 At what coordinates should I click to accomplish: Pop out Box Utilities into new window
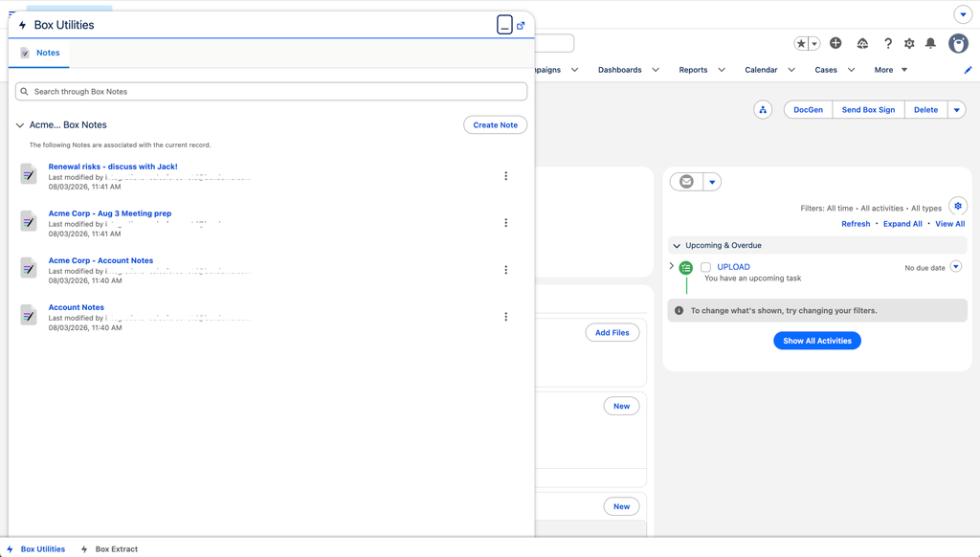point(521,26)
